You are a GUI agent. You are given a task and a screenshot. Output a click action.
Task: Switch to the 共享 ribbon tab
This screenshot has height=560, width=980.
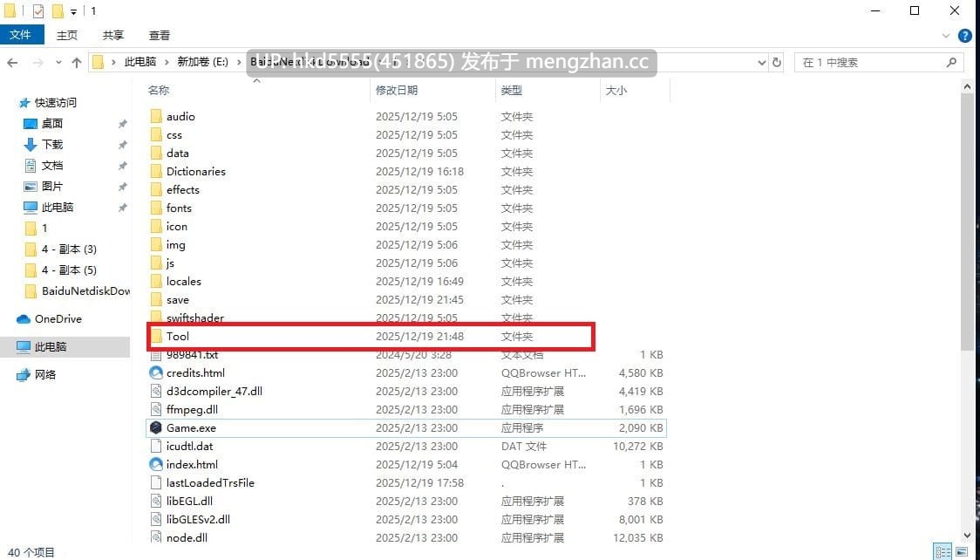113,36
